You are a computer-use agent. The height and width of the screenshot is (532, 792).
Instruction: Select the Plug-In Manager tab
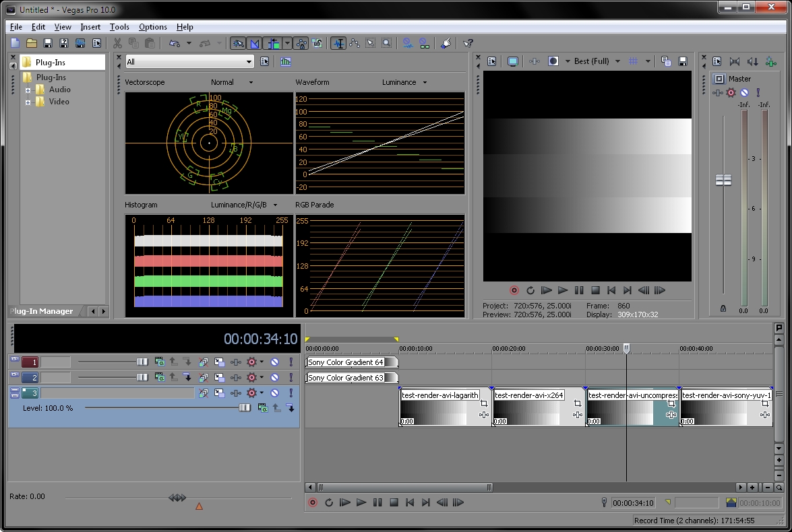tap(42, 311)
